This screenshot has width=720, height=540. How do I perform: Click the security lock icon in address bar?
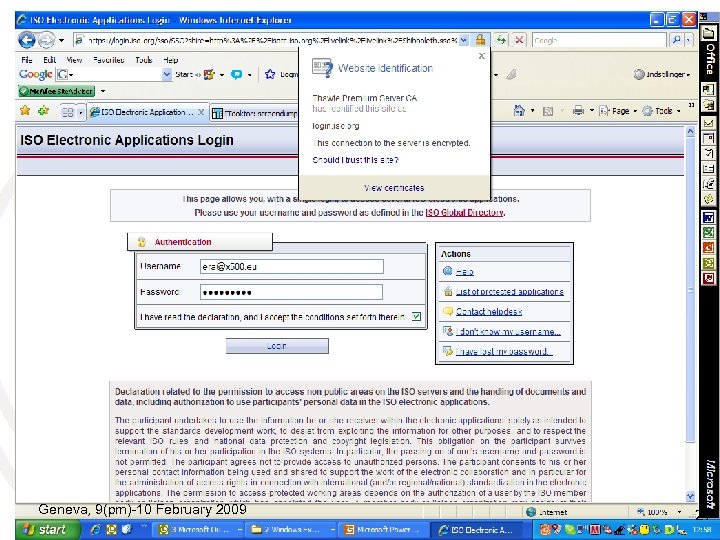pos(480,40)
